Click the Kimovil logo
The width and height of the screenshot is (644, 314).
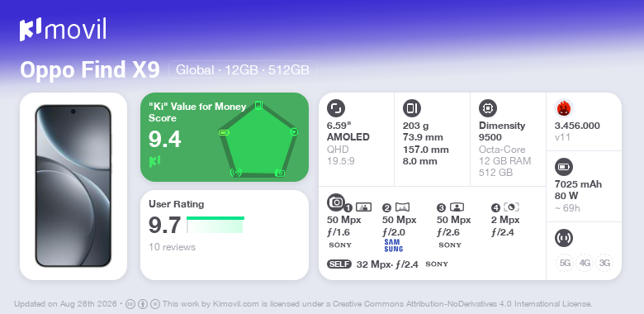click(63, 29)
